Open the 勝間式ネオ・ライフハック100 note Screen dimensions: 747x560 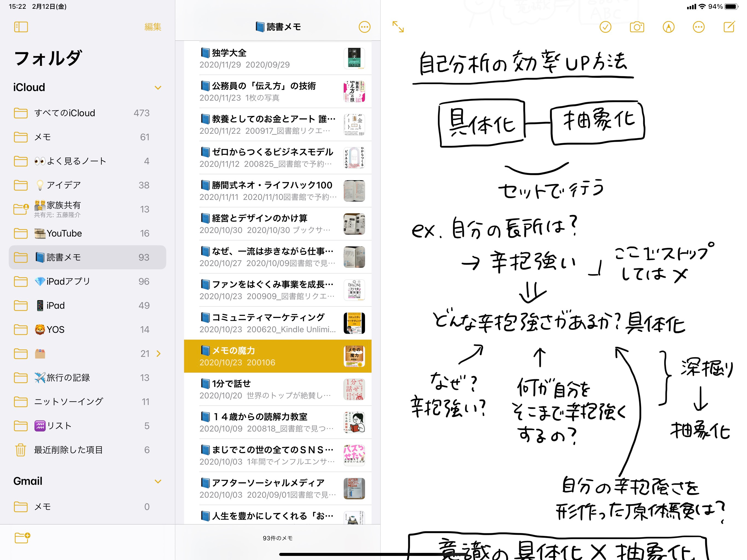(x=278, y=191)
